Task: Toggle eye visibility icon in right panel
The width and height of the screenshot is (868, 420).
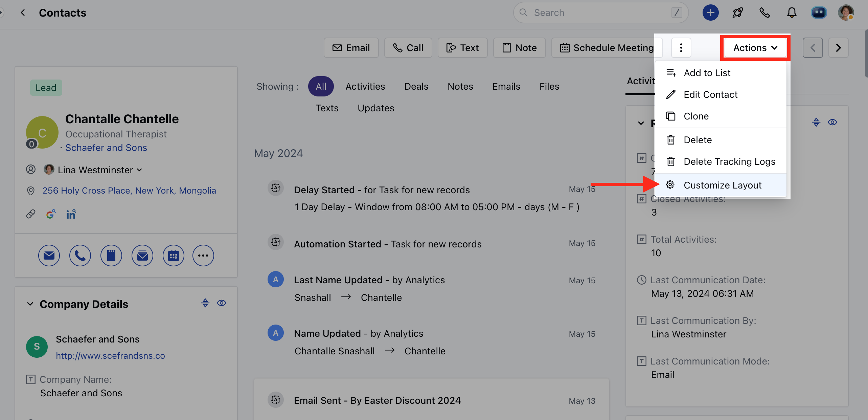Action: [x=832, y=122]
